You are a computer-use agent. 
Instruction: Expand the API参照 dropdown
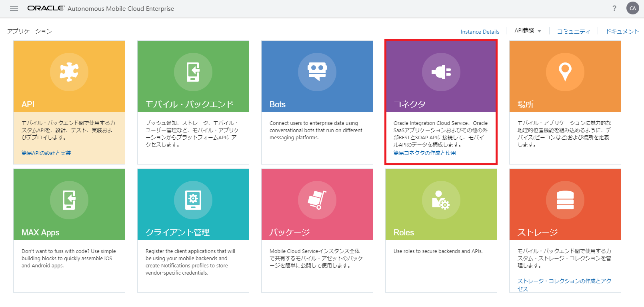(528, 31)
